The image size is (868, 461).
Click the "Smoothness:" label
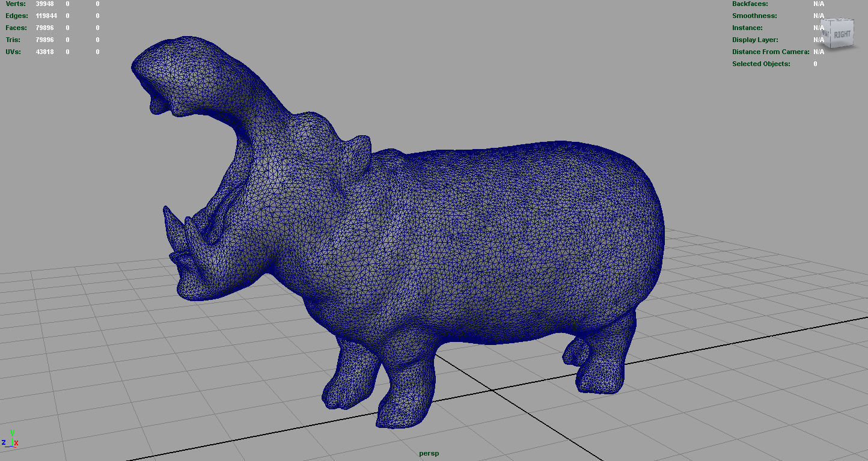pyautogui.click(x=754, y=16)
